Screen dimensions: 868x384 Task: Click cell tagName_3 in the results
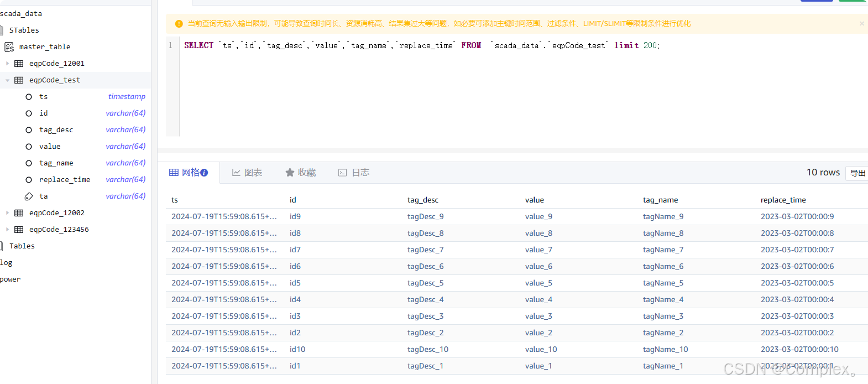(663, 316)
